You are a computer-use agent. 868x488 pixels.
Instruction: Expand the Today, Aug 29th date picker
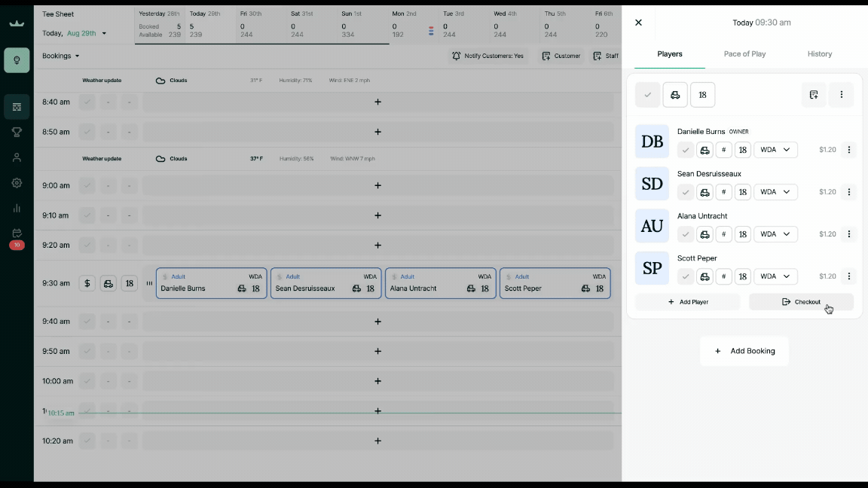[75, 33]
